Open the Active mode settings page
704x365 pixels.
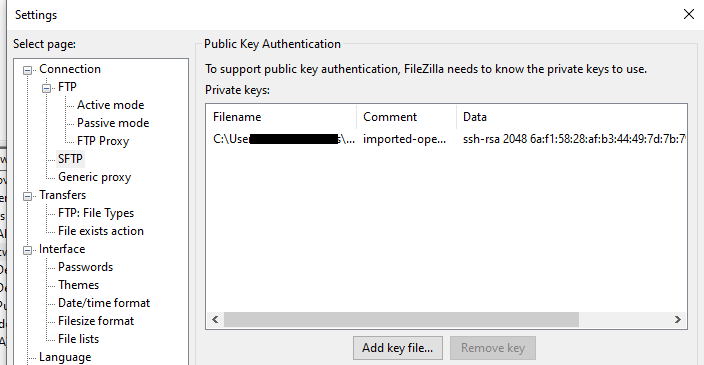click(110, 105)
